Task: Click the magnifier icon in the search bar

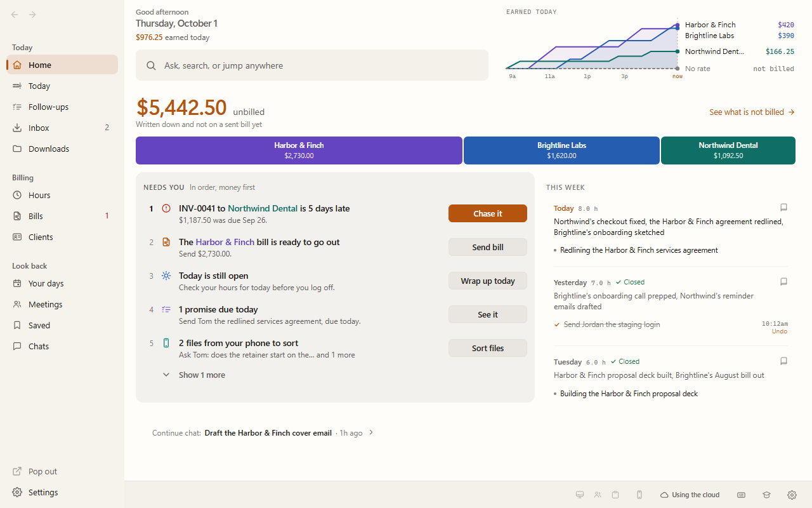Action: (151, 65)
